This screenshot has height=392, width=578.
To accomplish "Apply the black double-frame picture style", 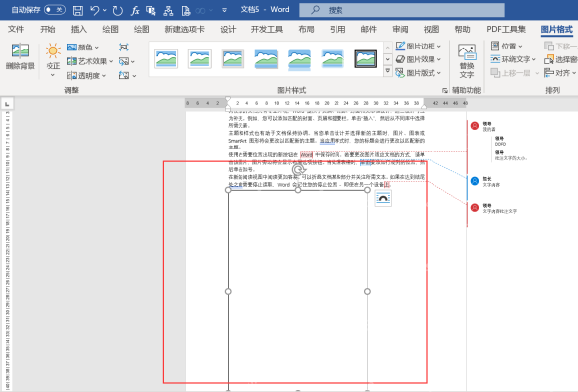I will [x=365, y=59].
